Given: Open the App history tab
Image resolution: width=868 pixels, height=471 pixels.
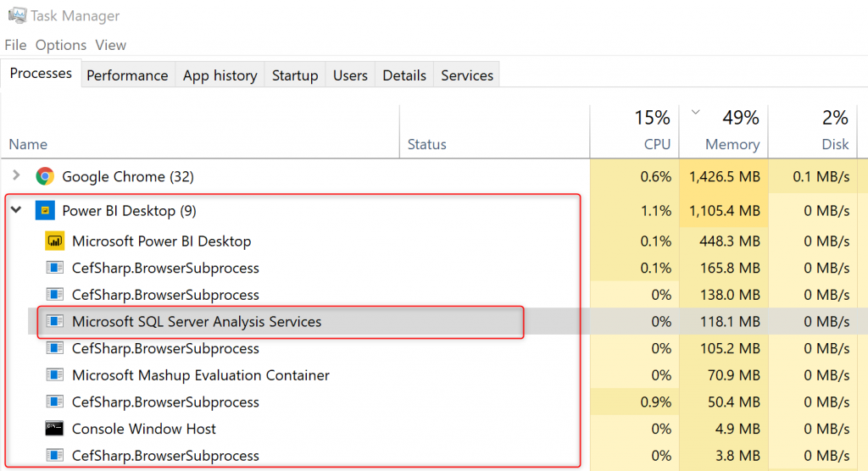Looking at the screenshot, I should (220, 75).
